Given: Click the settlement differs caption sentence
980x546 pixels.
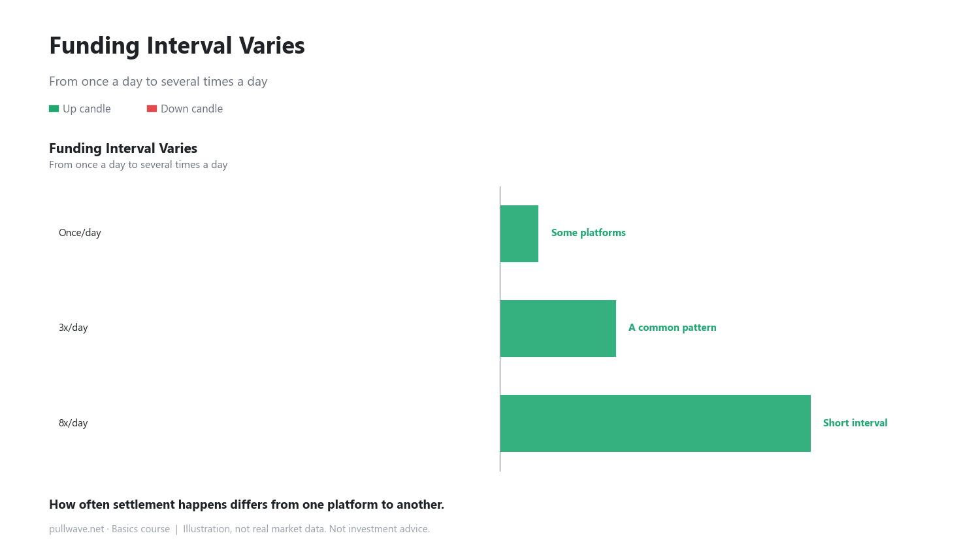Looking at the screenshot, I should (246, 505).
